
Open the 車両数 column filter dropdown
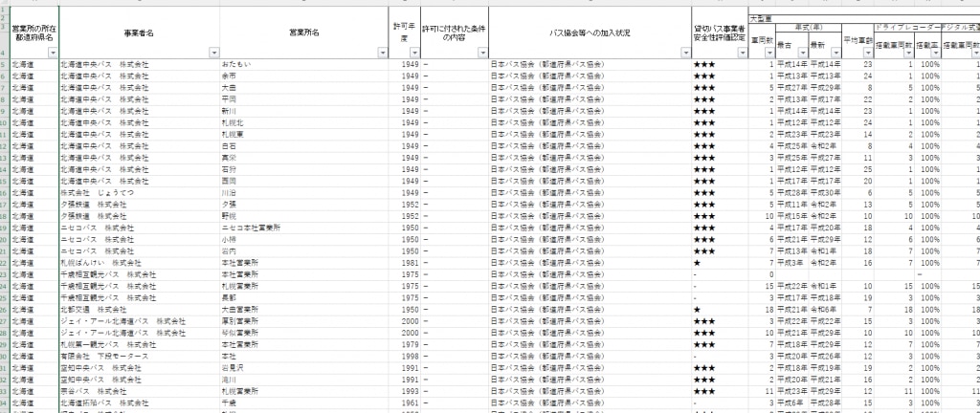coord(768,54)
